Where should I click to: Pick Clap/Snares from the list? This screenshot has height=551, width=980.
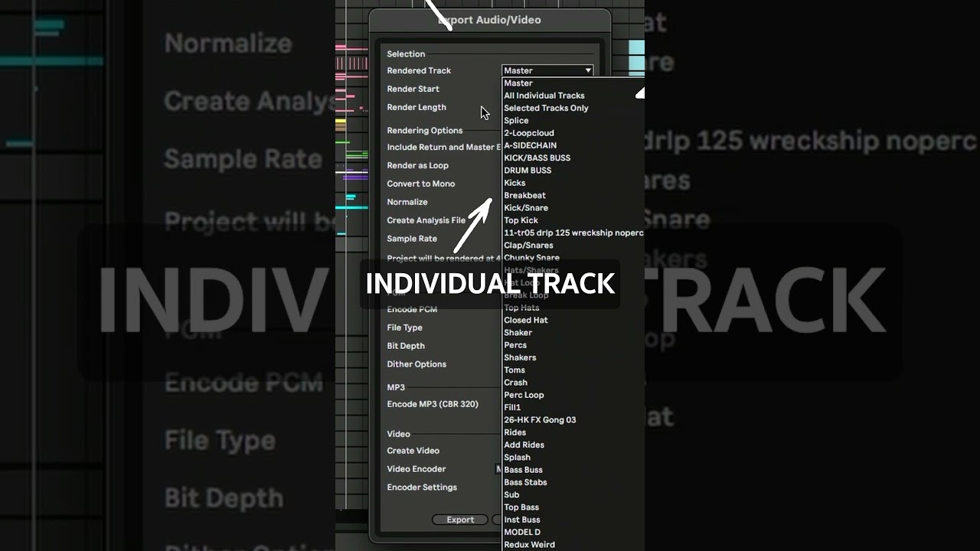point(528,245)
